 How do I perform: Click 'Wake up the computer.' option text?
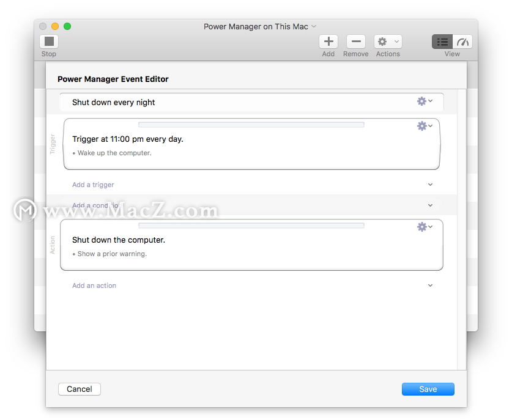(x=114, y=153)
